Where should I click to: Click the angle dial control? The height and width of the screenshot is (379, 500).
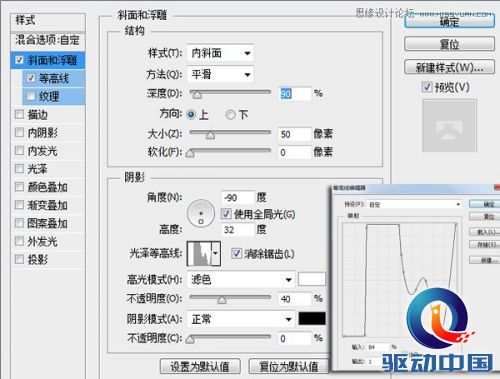pos(201,214)
